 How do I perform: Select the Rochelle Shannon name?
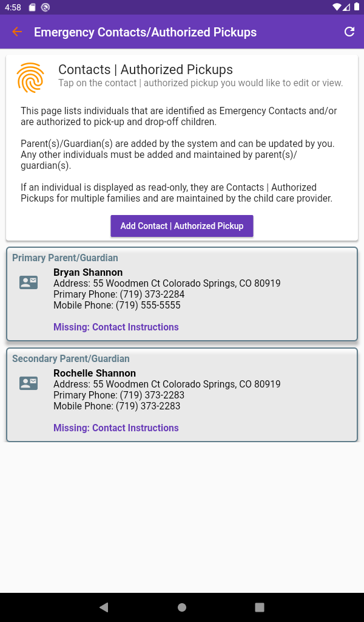pyautogui.click(x=95, y=374)
